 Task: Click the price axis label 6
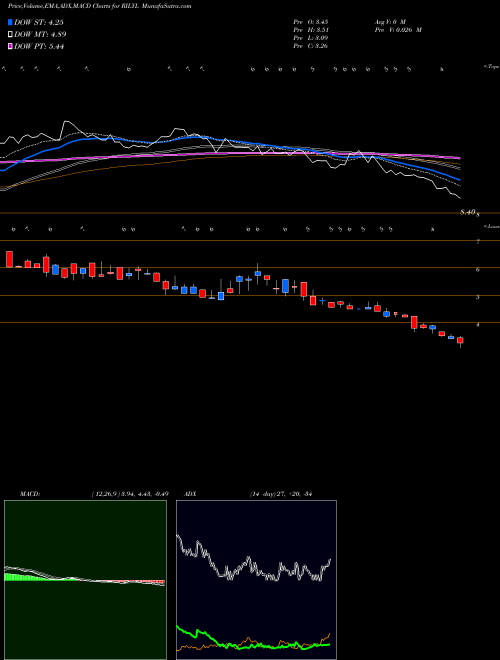click(478, 269)
